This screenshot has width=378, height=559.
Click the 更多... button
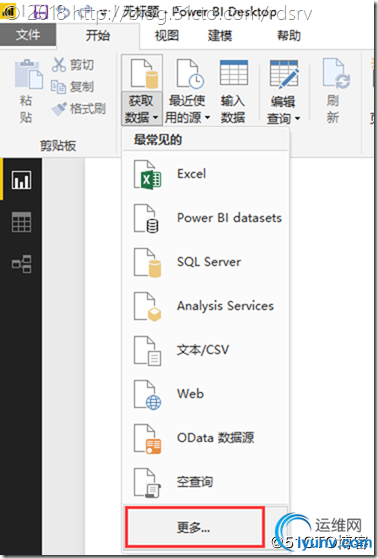(194, 527)
